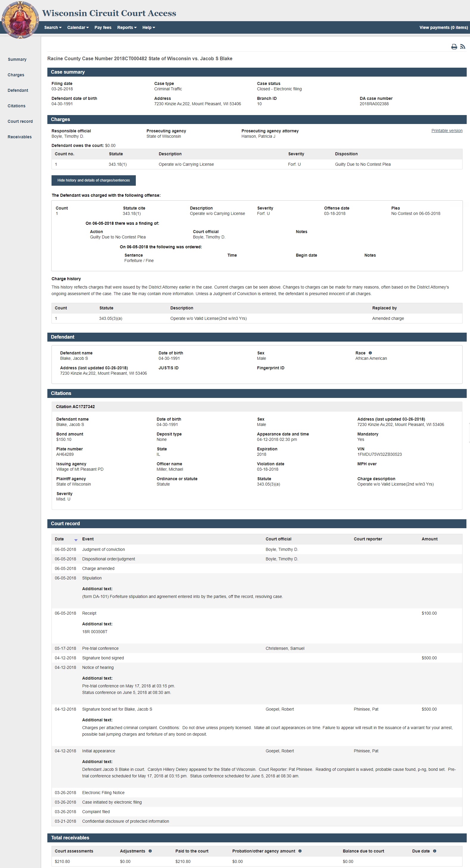Image resolution: width=470 pixels, height=868 pixels.
Task: Click case status Closed - Electronic filing
Action: (279, 89)
